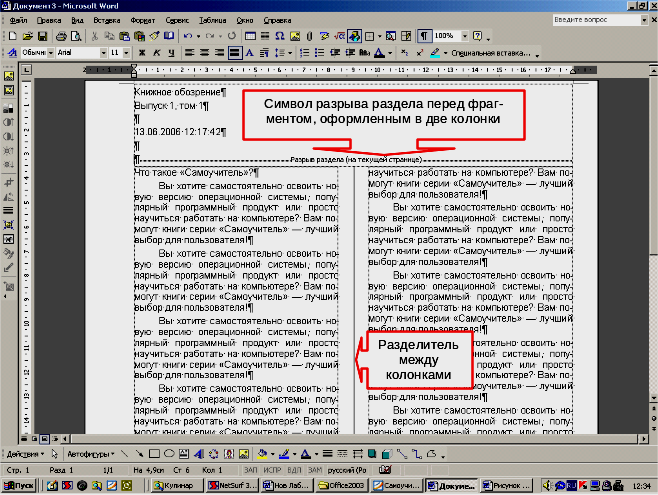This screenshot has height=495, width=658.
Task: Open the Файл menu
Action: (x=18, y=20)
